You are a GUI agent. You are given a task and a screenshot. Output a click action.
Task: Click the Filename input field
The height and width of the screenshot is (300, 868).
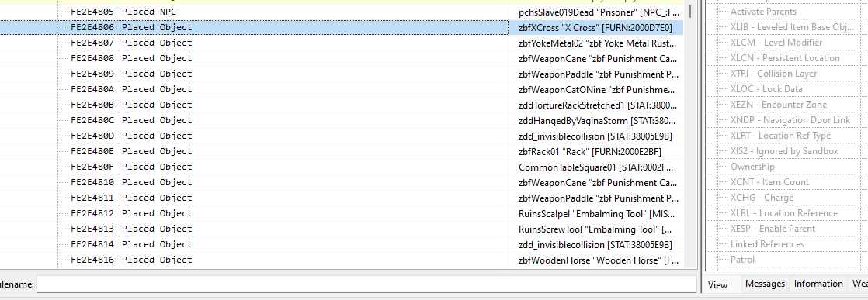(x=366, y=284)
